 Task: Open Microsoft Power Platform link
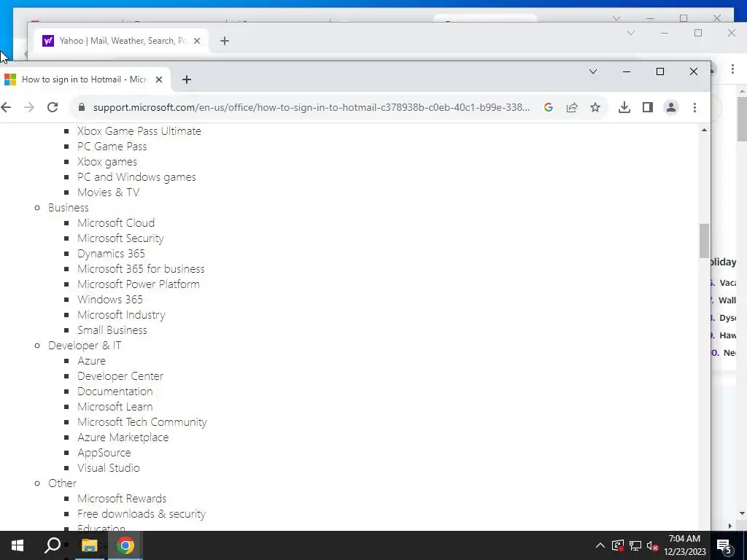(139, 284)
